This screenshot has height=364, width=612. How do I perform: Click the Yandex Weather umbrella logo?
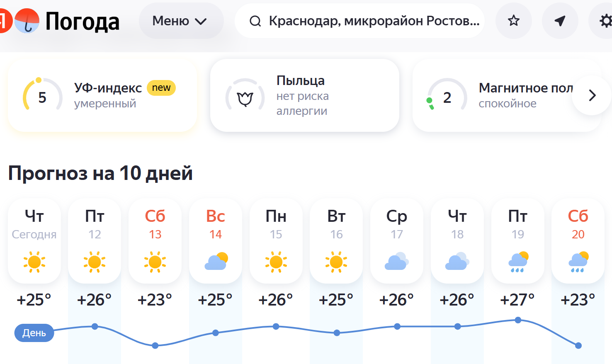pyautogui.click(x=27, y=21)
